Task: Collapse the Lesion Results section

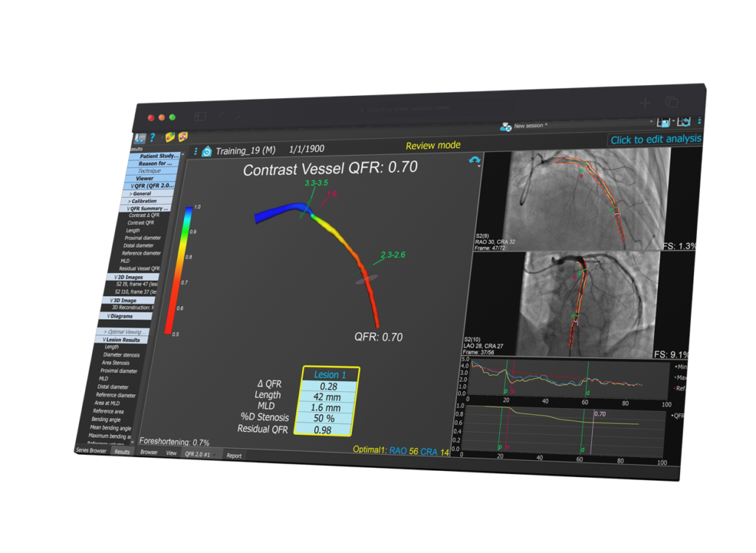Action: tap(122, 340)
